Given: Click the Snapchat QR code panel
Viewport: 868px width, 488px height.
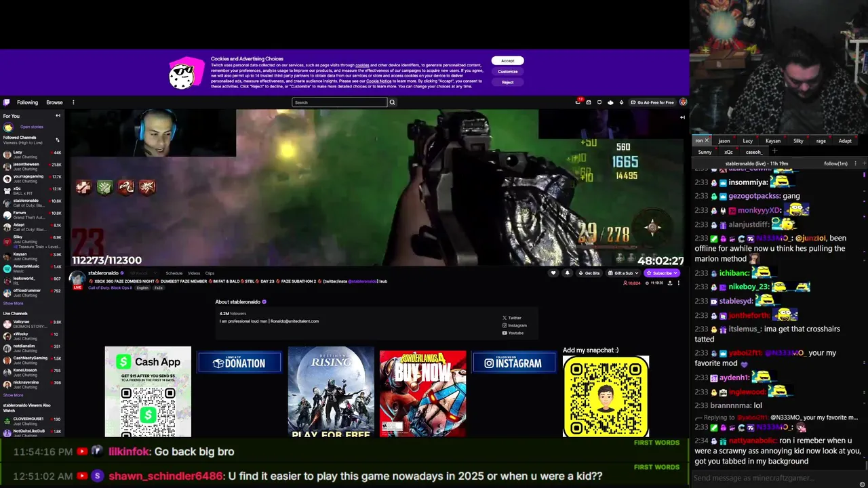Looking at the screenshot, I should click(x=606, y=396).
